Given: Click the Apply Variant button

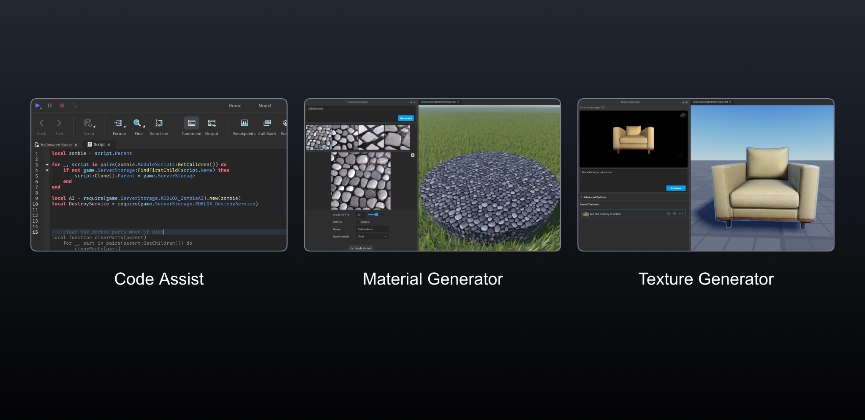Looking at the screenshot, I should (x=361, y=248).
